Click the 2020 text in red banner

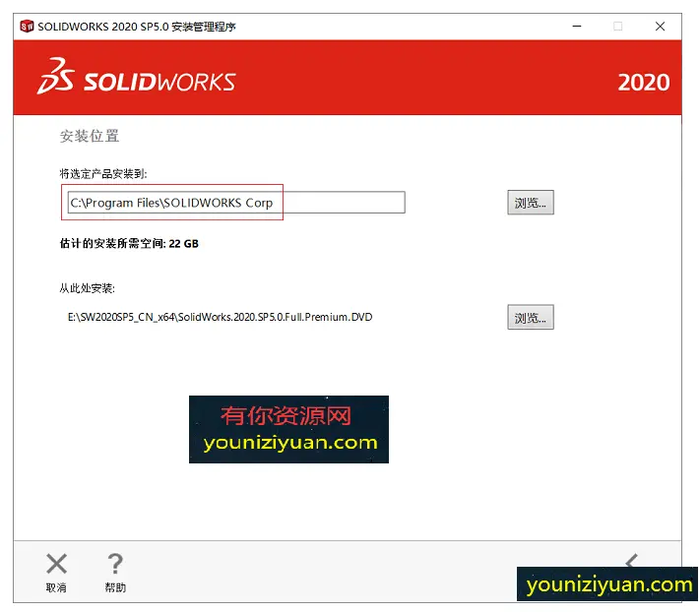(x=643, y=83)
